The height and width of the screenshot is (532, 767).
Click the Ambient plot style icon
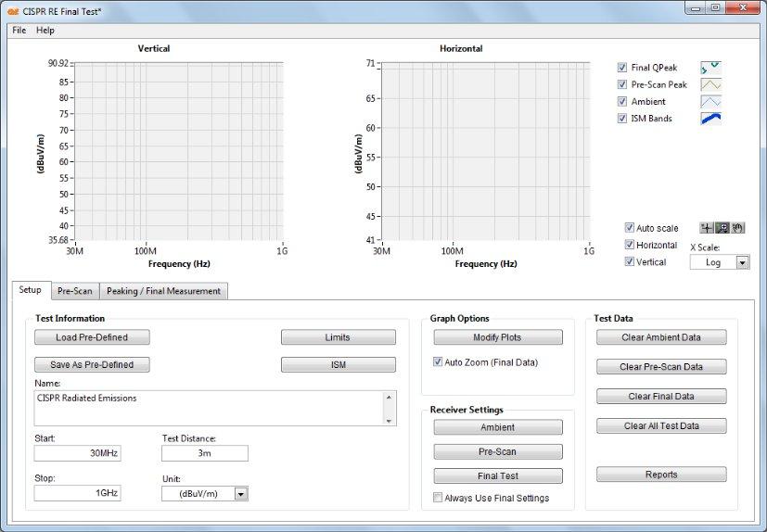click(710, 102)
